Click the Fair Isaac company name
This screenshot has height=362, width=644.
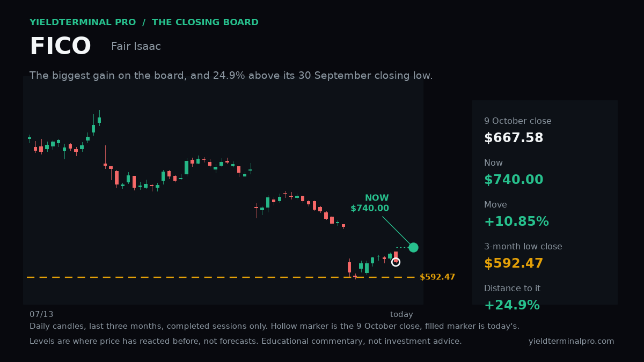click(x=136, y=47)
